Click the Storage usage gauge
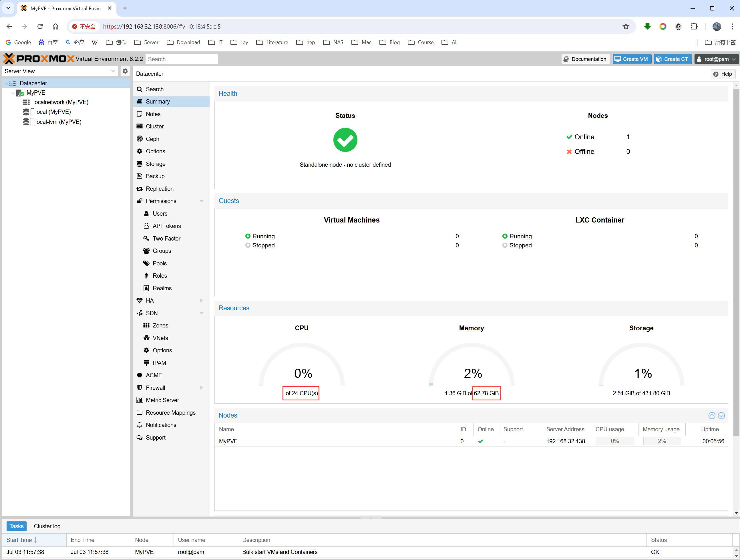 click(641, 365)
